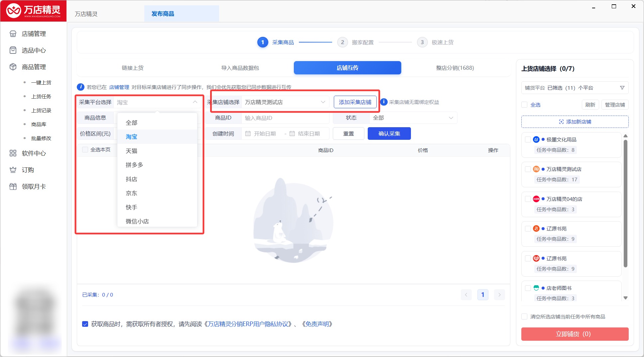The height and width of the screenshot is (357, 644).
Task: Switch to 整店分销(1688) tab
Action: tap(455, 68)
